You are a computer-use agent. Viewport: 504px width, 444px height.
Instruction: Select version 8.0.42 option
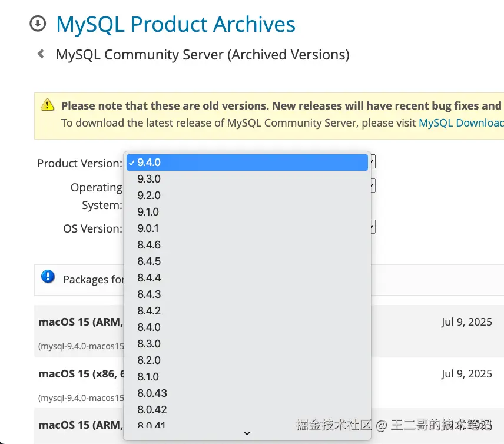coord(247,410)
